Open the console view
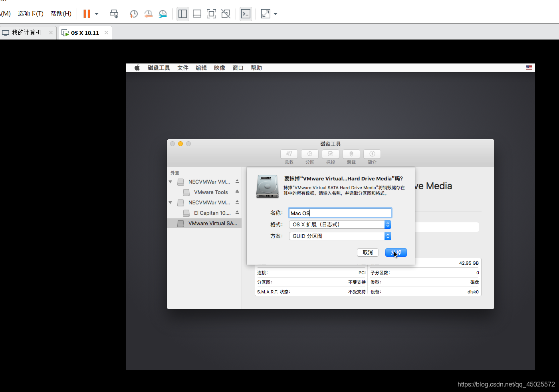 click(x=246, y=14)
